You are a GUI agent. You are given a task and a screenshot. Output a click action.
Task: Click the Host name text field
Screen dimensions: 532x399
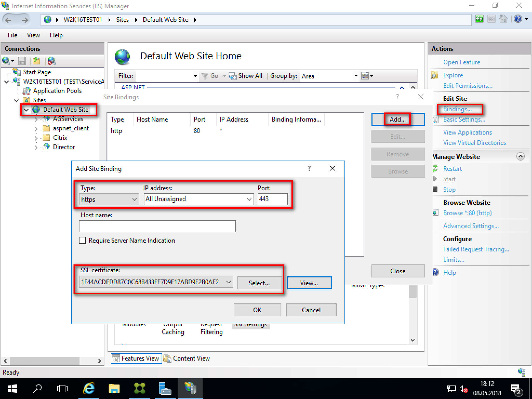pyautogui.click(x=157, y=226)
